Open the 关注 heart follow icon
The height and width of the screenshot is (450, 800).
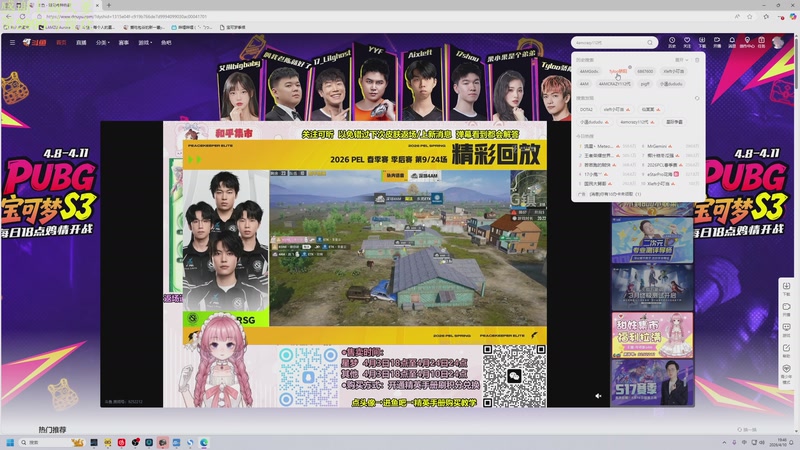(687, 42)
